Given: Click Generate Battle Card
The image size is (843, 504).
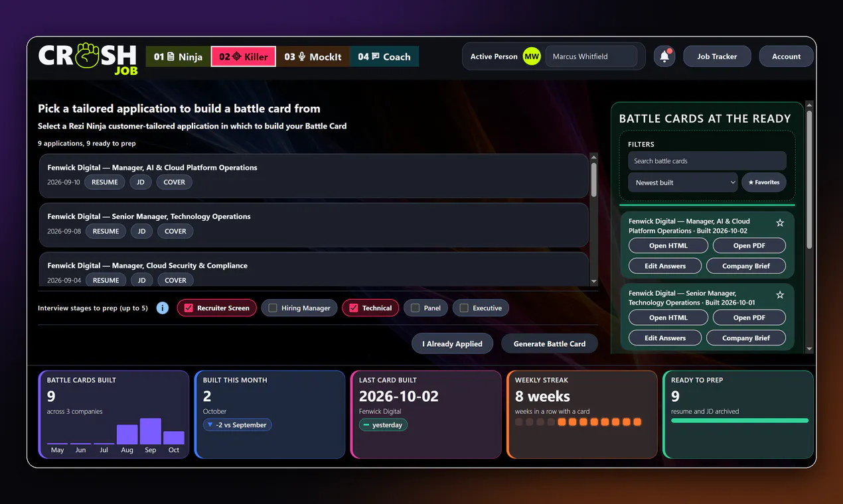Looking at the screenshot, I should click(550, 344).
